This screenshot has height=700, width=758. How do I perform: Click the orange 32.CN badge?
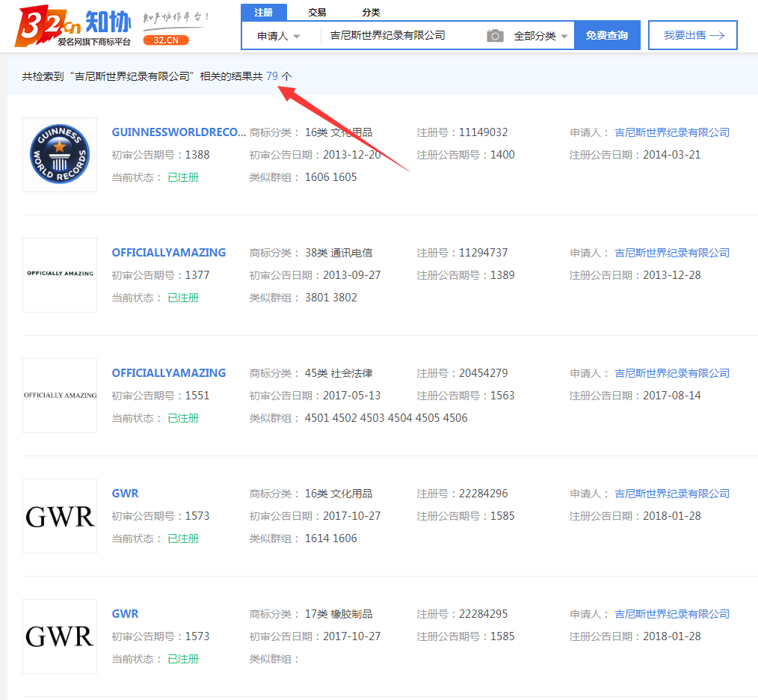166,40
